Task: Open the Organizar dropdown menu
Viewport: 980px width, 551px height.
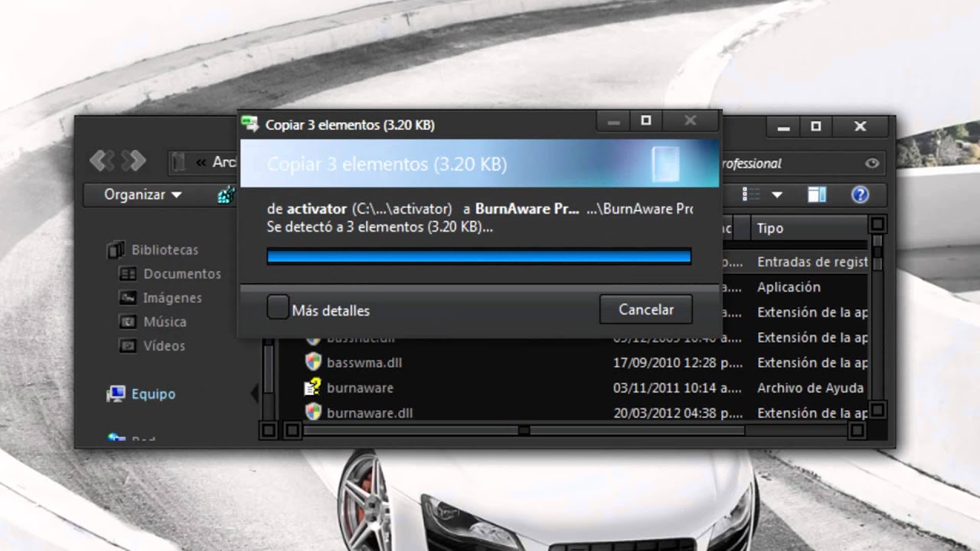Action: [x=143, y=194]
